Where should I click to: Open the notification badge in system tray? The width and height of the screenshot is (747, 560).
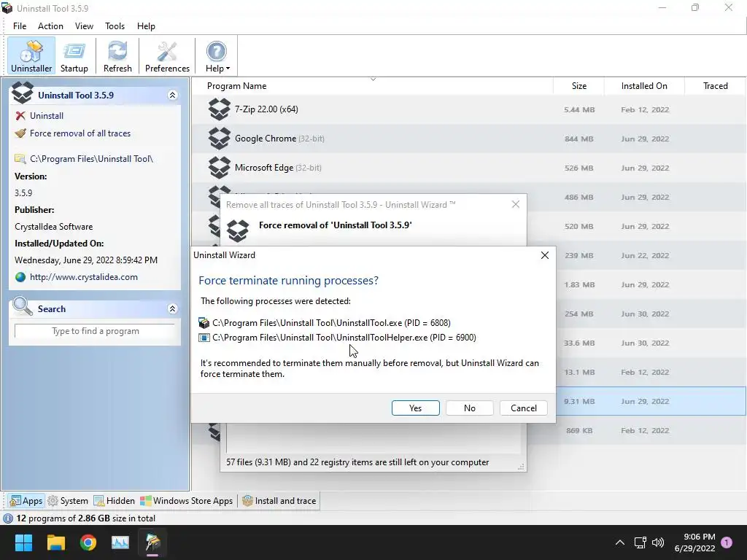pos(727,542)
